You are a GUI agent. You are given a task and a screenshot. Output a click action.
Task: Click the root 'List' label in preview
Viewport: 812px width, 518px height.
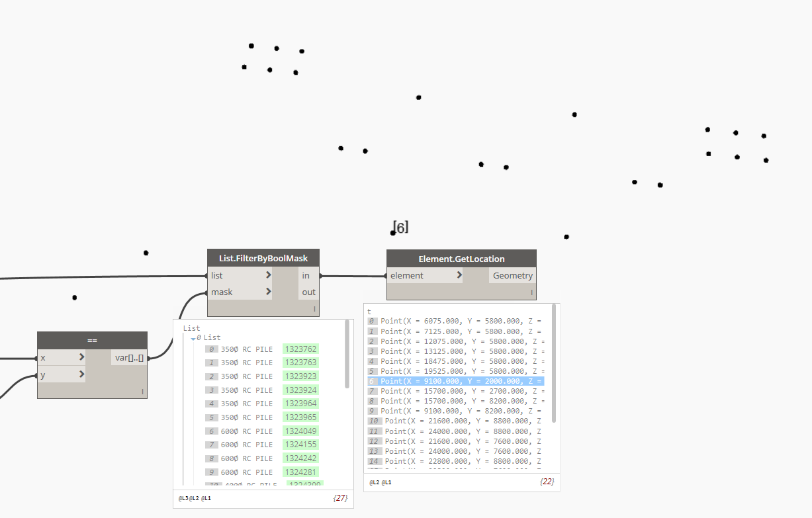tap(192, 328)
